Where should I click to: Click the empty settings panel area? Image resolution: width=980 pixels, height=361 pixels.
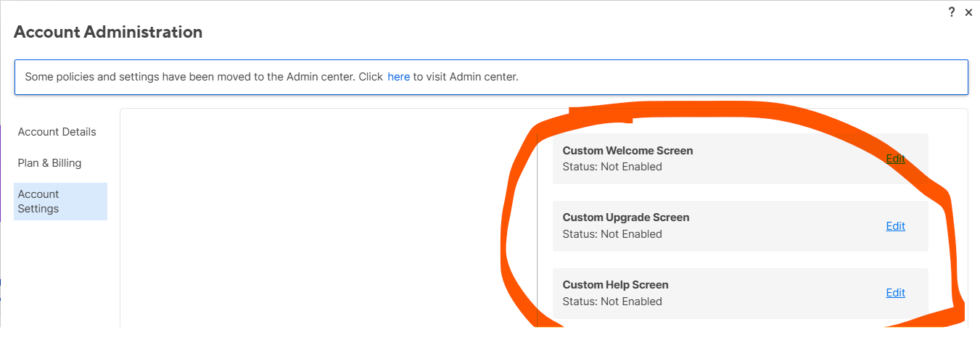coord(326,217)
